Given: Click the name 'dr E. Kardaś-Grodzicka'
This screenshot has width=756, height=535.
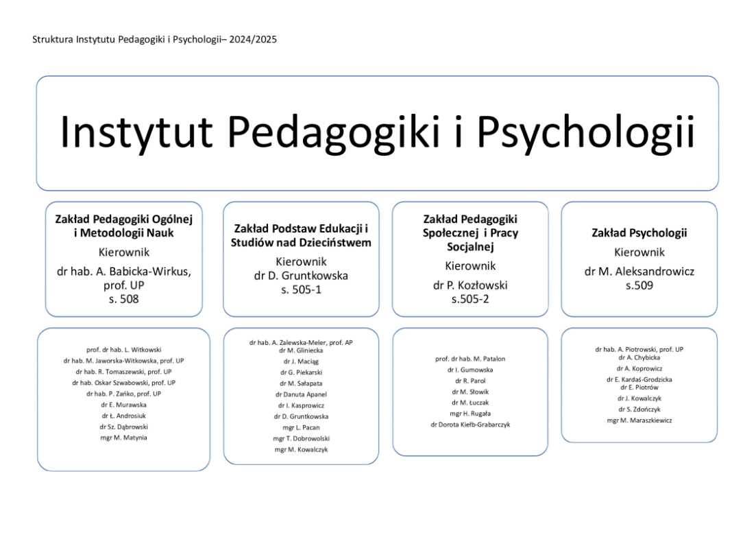Looking at the screenshot, I should click(639, 380).
